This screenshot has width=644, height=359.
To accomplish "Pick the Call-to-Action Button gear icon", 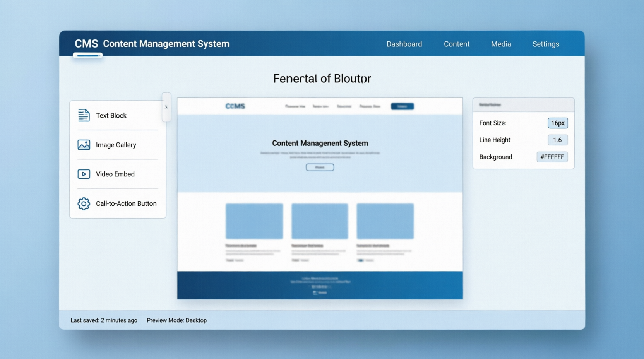I will (x=84, y=203).
